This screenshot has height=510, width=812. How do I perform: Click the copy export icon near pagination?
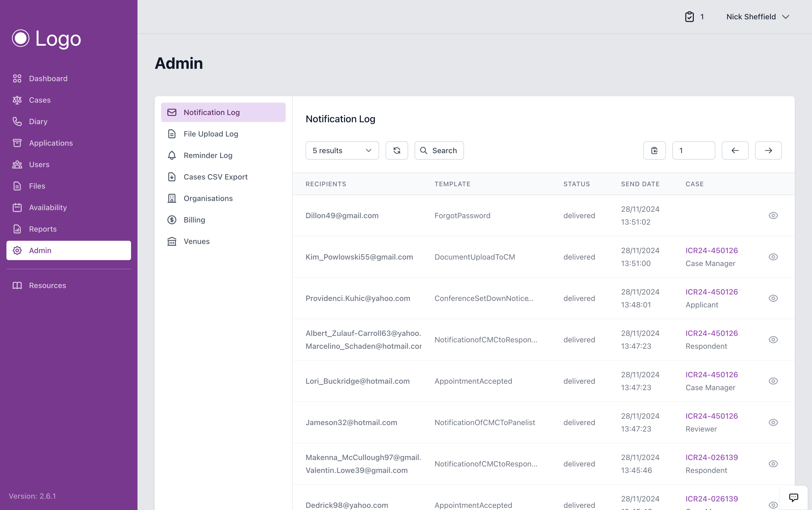654,150
